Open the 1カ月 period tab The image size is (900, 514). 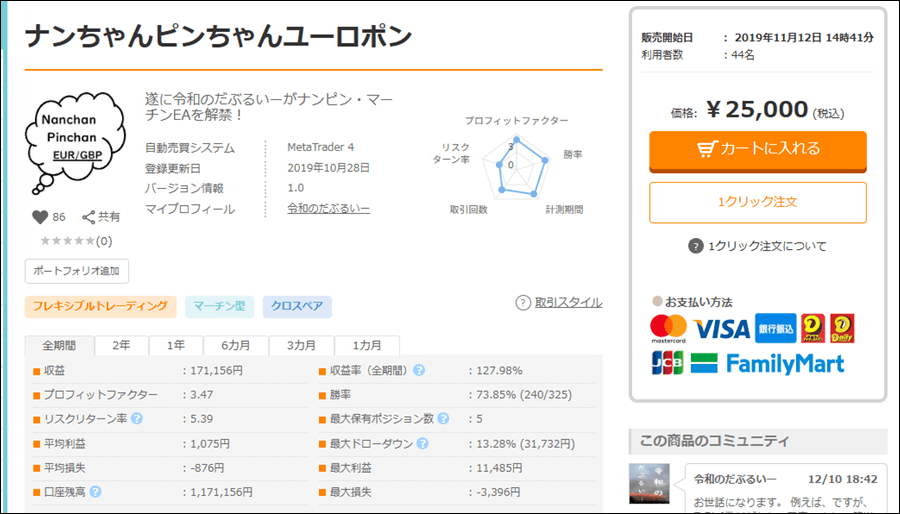366,345
